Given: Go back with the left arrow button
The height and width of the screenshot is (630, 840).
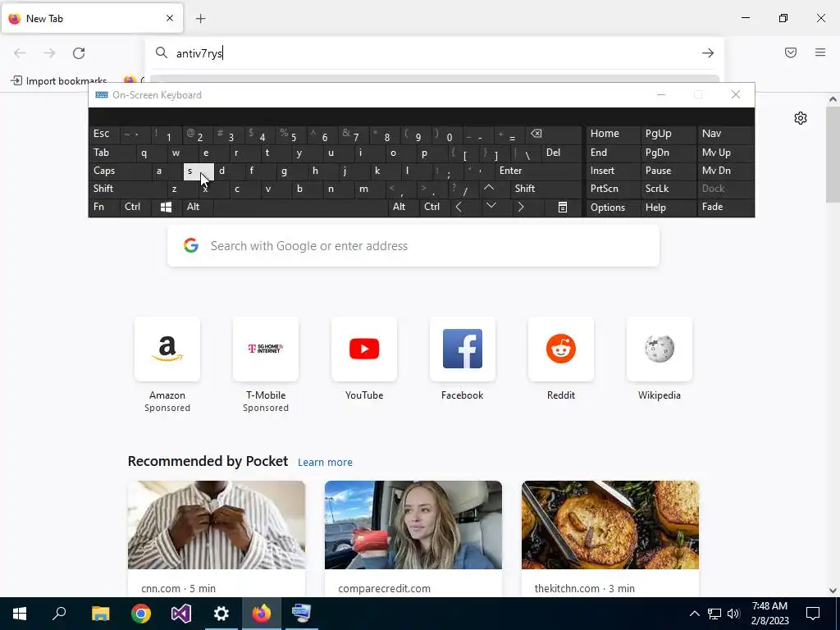Looking at the screenshot, I should point(20,53).
